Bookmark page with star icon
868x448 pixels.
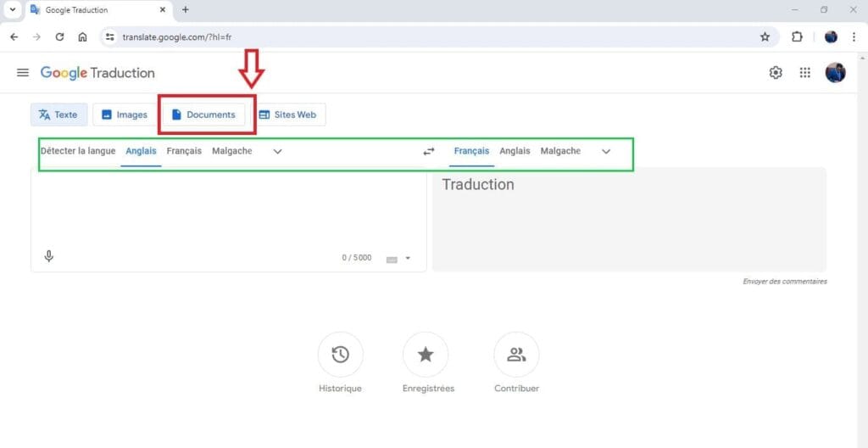[765, 36]
